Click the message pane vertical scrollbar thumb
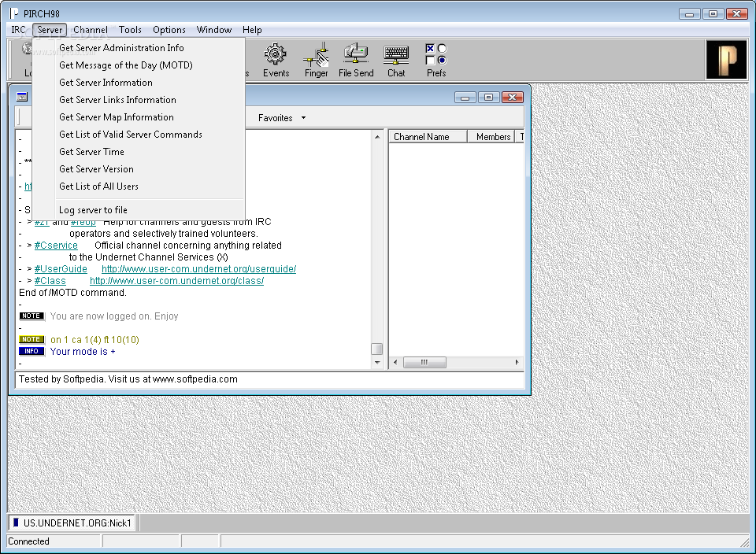Image resolution: width=756 pixels, height=554 pixels. pos(377,349)
